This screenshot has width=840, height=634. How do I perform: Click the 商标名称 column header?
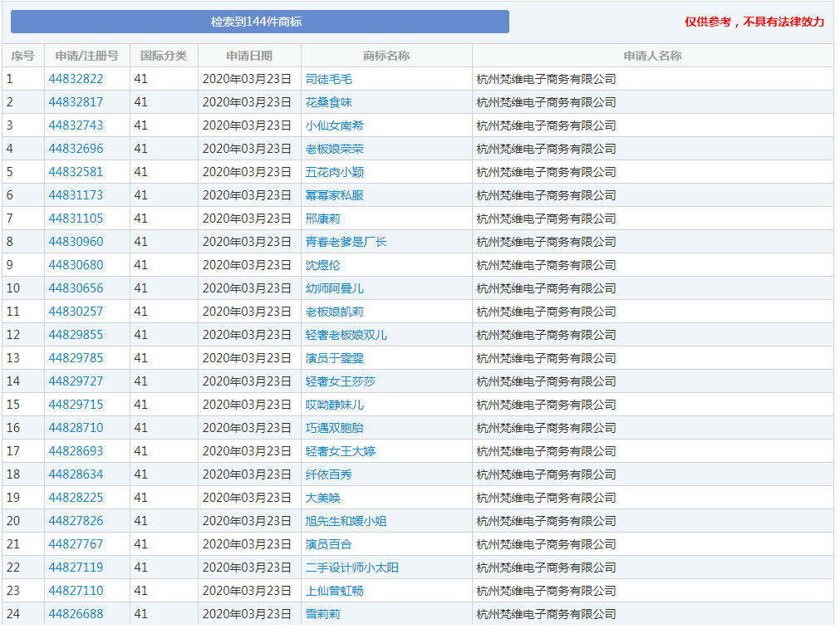[x=386, y=56]
